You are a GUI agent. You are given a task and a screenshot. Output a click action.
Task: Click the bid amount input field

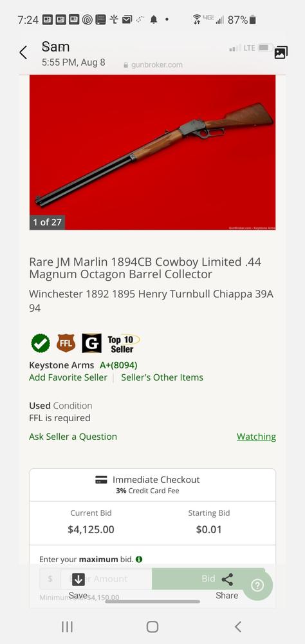pos(106,579)
